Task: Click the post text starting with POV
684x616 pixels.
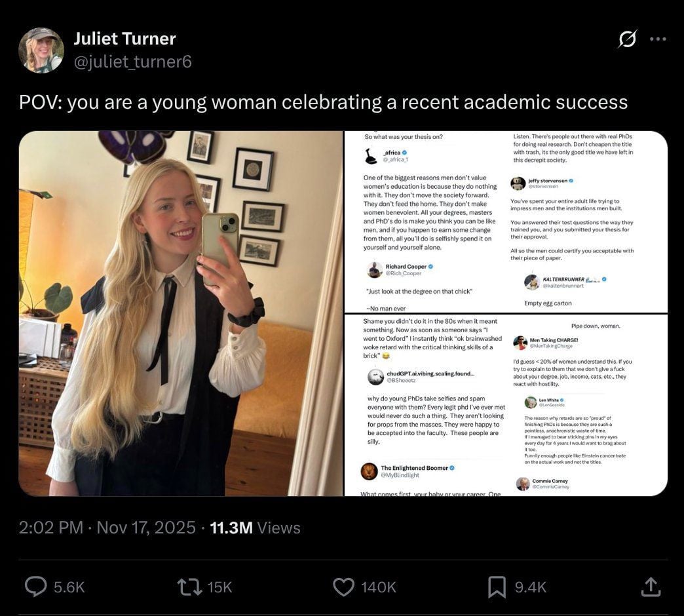Action: point(323,102)
